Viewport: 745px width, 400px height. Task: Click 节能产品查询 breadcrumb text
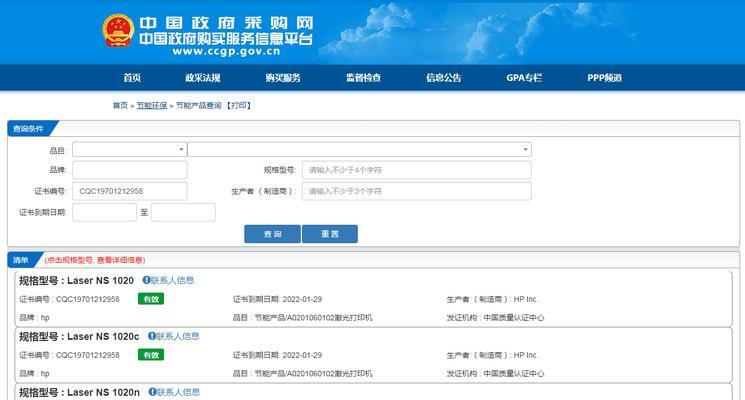(199, 105)
